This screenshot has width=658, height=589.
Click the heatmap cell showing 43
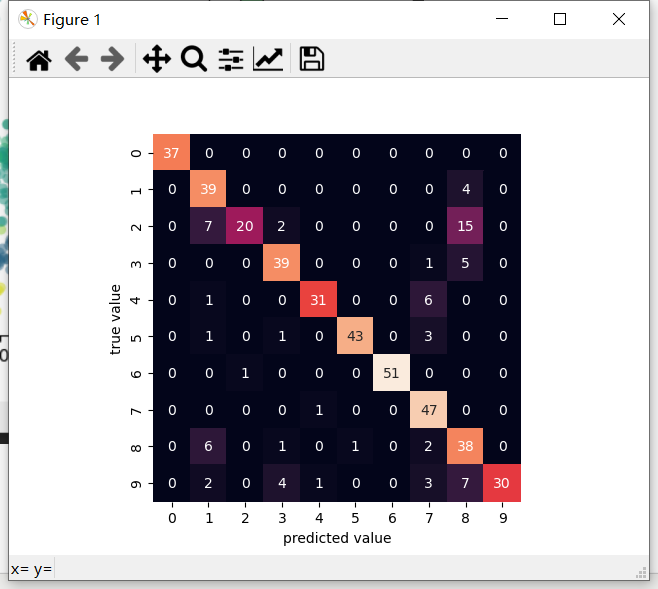355,336
